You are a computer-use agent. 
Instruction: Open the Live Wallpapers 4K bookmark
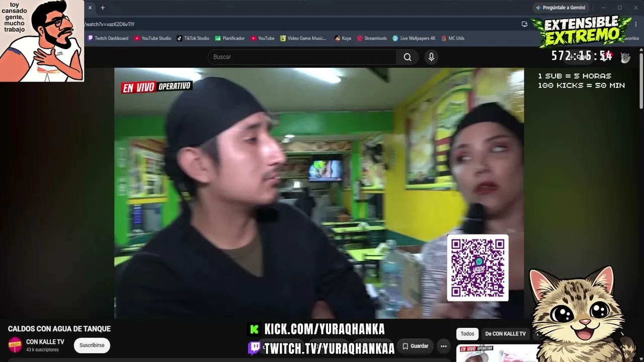coord(414,38)
